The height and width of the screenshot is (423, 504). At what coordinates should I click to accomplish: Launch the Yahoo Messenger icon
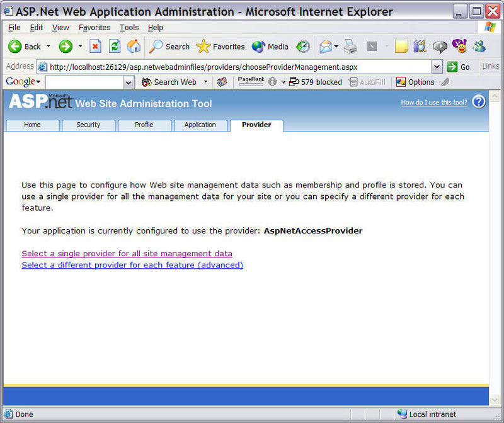pyautogui.click(x=459, y=46)
